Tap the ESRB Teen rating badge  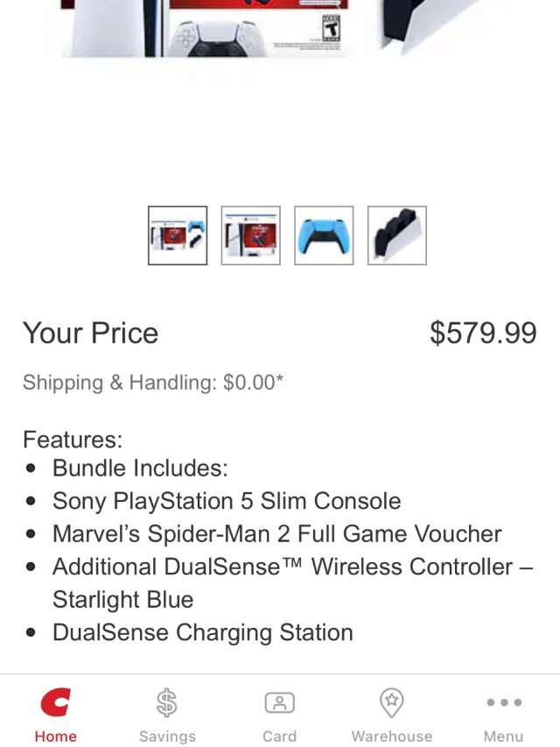(x=331, y=29)
